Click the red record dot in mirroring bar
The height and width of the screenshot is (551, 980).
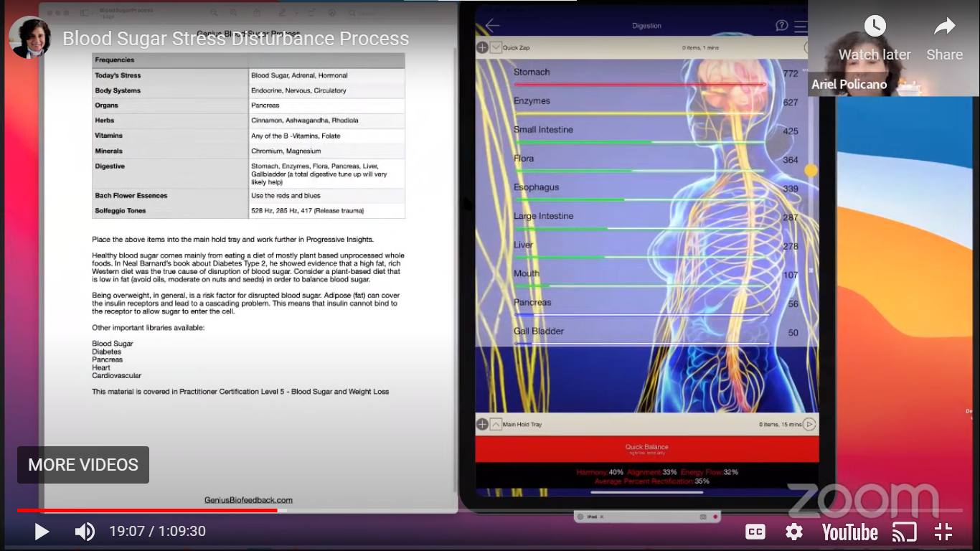pos(715,517)
